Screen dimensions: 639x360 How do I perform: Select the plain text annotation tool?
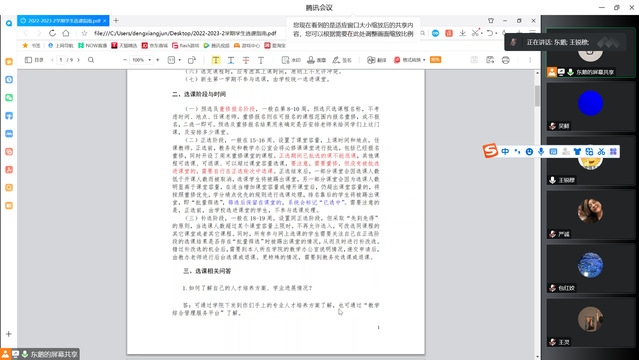point(261,60)
